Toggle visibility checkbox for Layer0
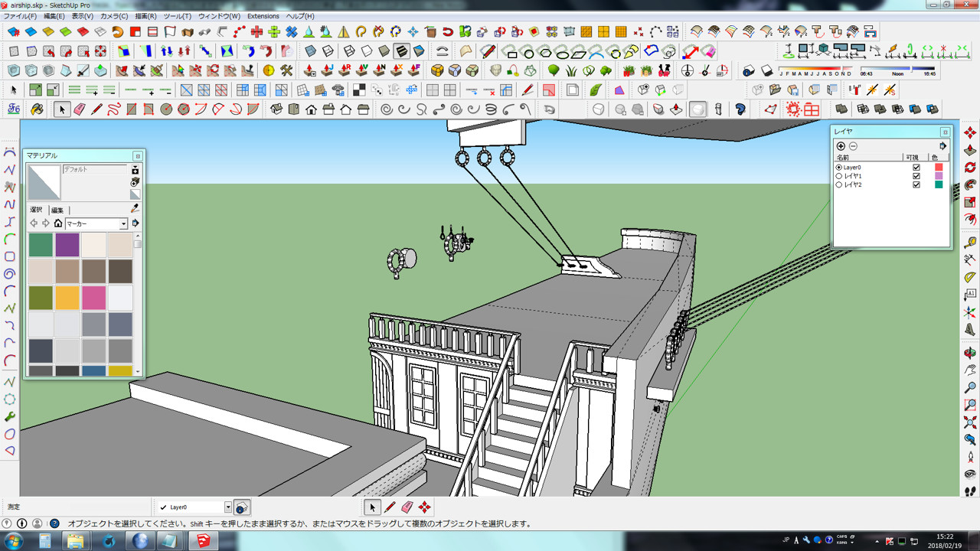Screen dimensions: 980x551 coord(916,168)
